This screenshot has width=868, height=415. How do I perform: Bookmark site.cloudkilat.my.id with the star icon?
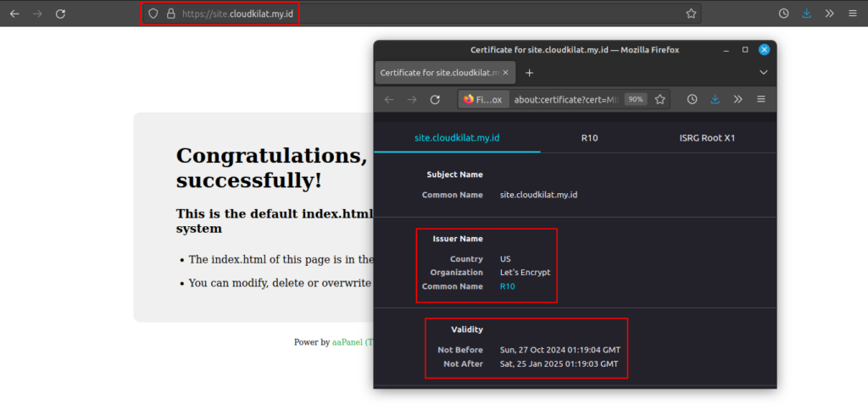point(691,14)
